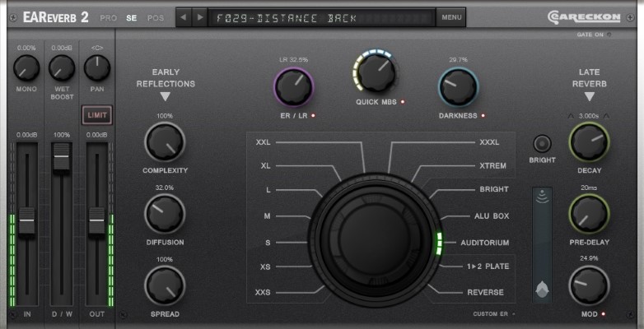Toggle the DARKNESS red indicator dot

[483, 116]
